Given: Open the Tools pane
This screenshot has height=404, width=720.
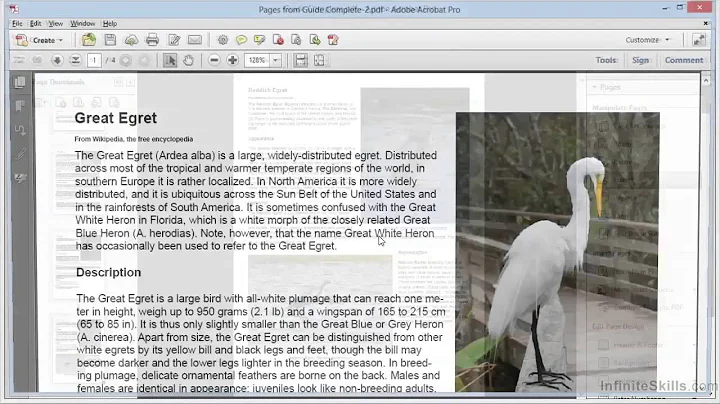Looking at the screenshot, I should point(606,60).
